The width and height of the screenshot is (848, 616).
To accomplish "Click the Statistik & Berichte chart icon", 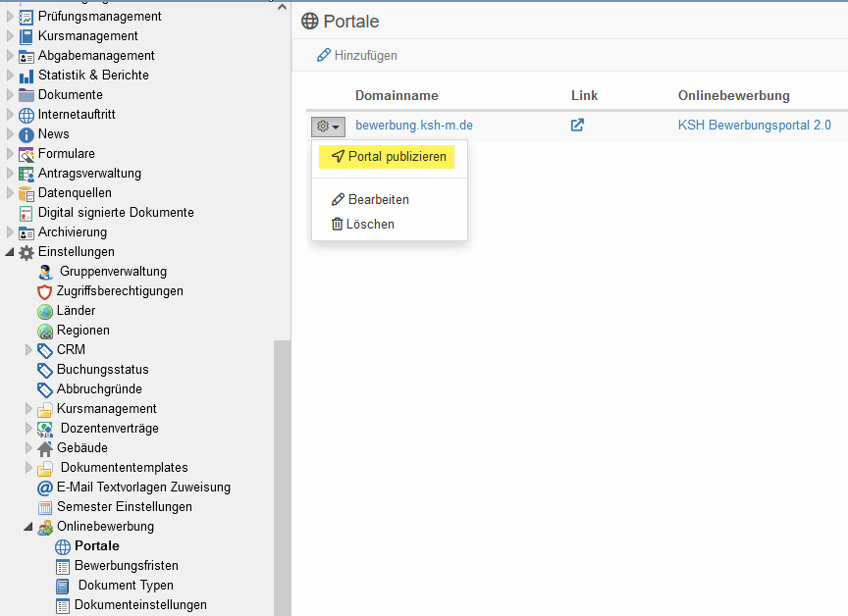I will coord(26,76).
